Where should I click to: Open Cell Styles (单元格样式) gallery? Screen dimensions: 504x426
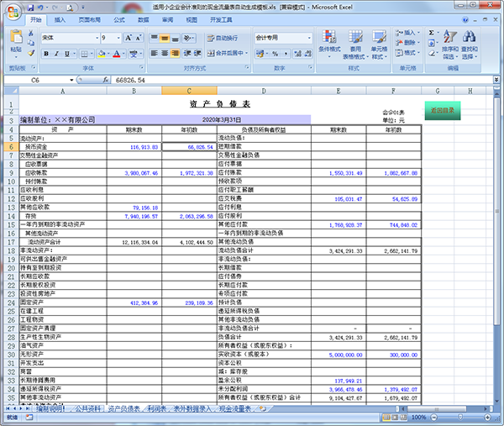[380, 45]
